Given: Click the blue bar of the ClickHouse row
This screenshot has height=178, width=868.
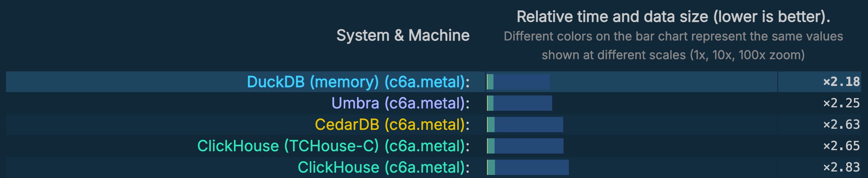Looking at the screenshot, I should tap(532, 167).
